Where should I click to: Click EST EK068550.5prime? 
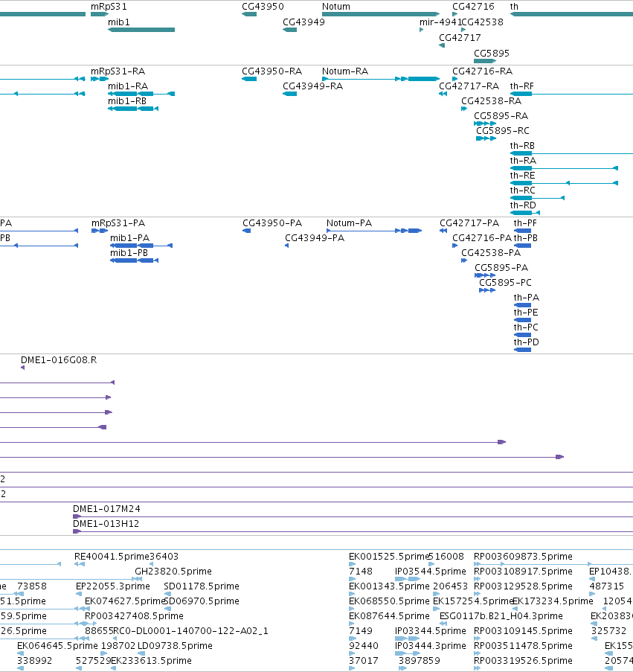click(352, 609)
